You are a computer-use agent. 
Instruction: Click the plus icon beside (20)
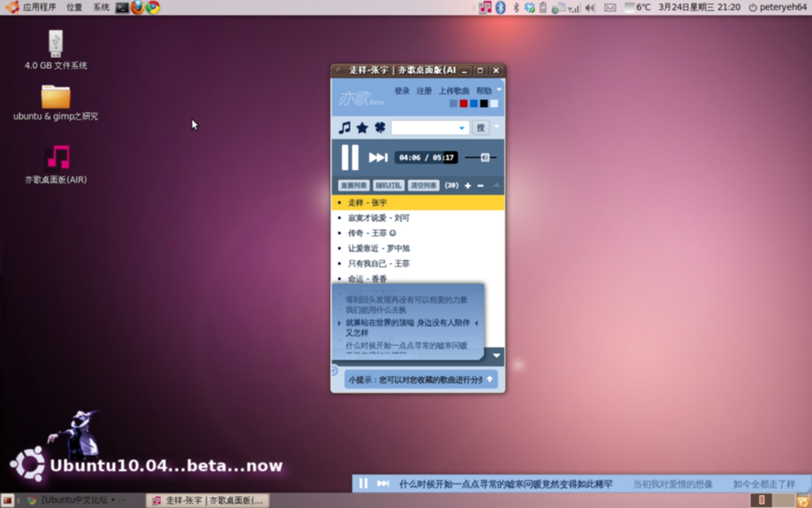pos(468,185)
